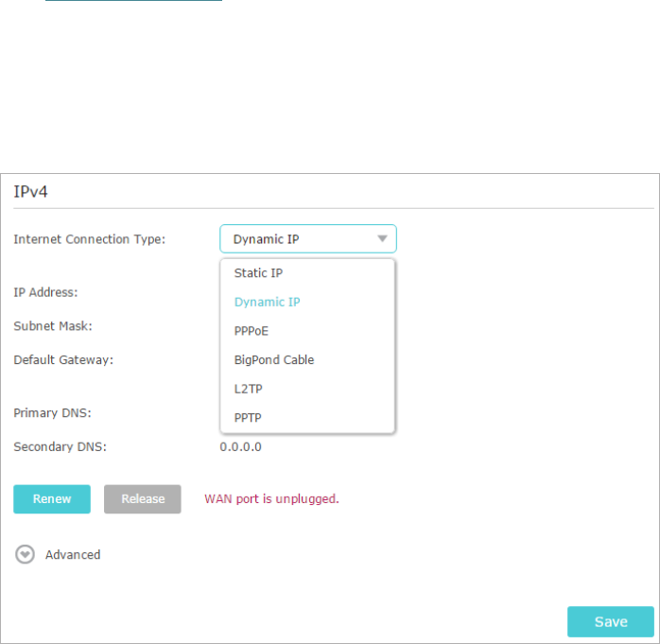Click the Secondary DNS label
660x644 pixels.
tap(61, 446)
